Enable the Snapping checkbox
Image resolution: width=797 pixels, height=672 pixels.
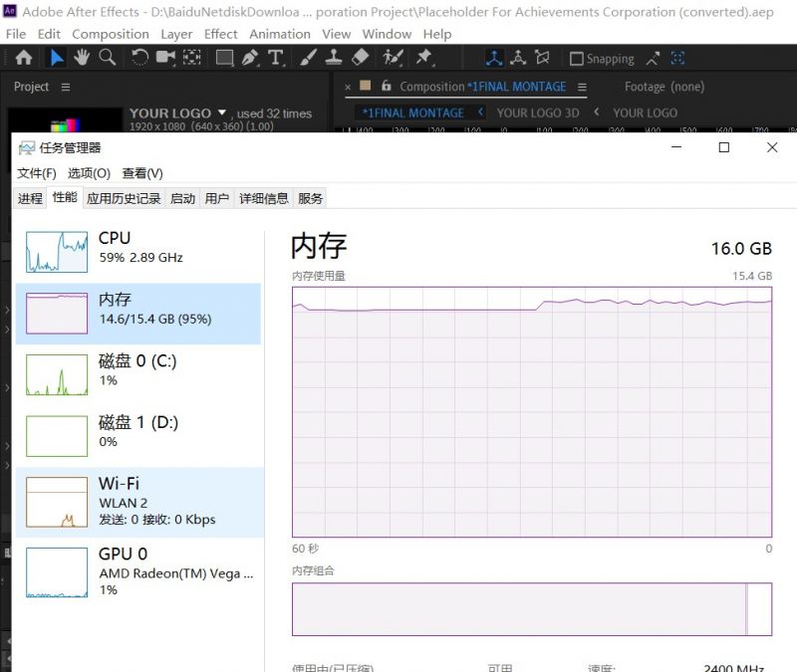point(576,59)
